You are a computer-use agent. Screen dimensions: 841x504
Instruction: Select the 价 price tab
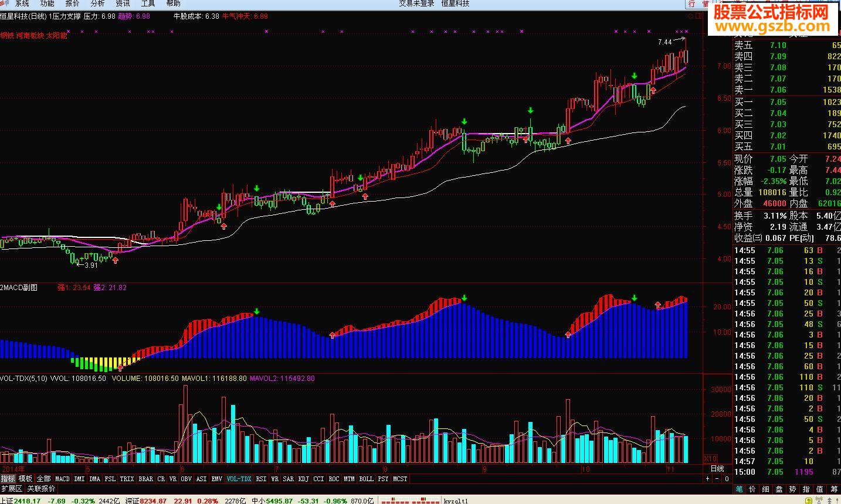752,489
